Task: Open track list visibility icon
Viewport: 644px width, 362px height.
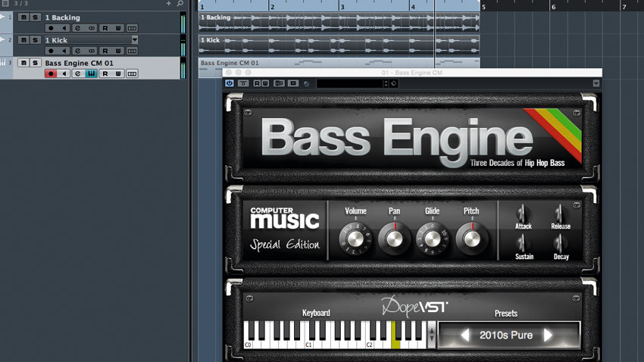Action: (x=5, y=3)
